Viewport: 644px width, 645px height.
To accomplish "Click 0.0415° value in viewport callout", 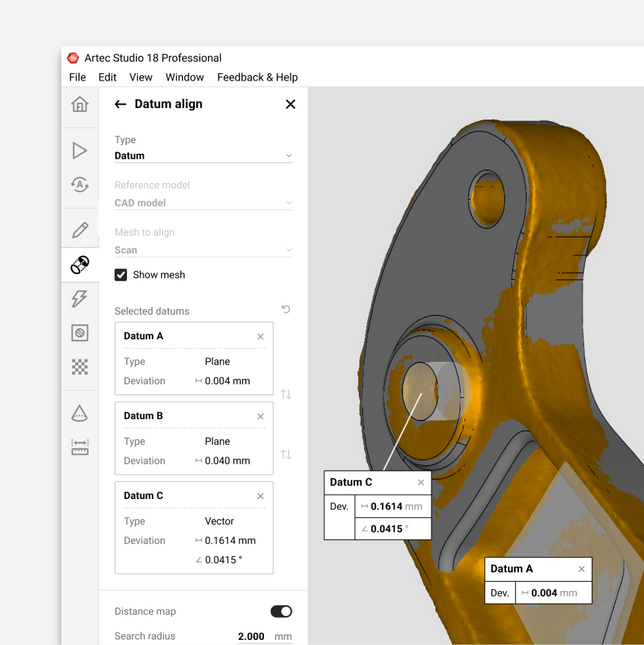I will (389, 529).
